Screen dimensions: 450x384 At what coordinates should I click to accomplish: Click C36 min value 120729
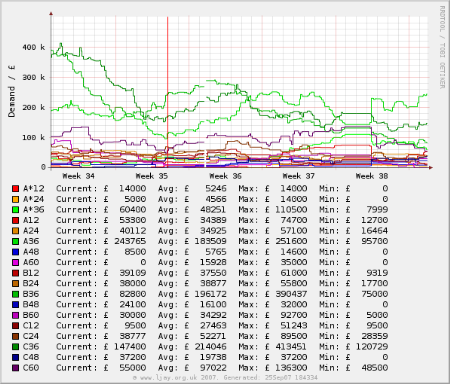372,347
